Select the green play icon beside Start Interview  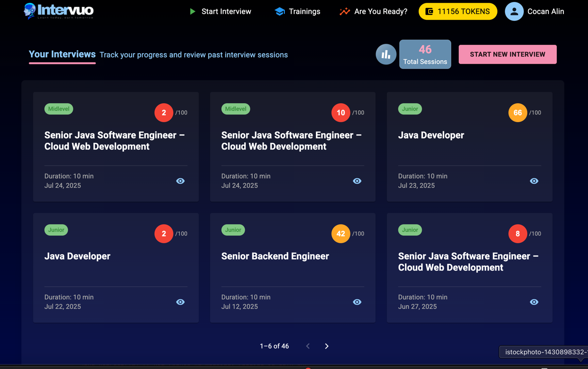pos(191,11)
